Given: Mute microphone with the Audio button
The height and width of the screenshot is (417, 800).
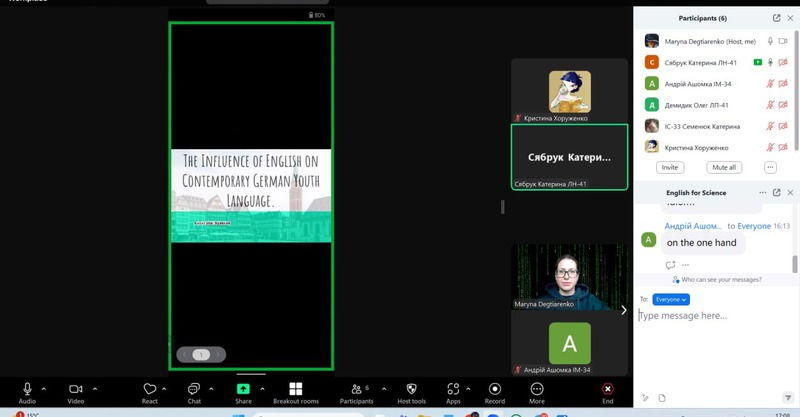Looking at the screenshot, I should 28,393.
